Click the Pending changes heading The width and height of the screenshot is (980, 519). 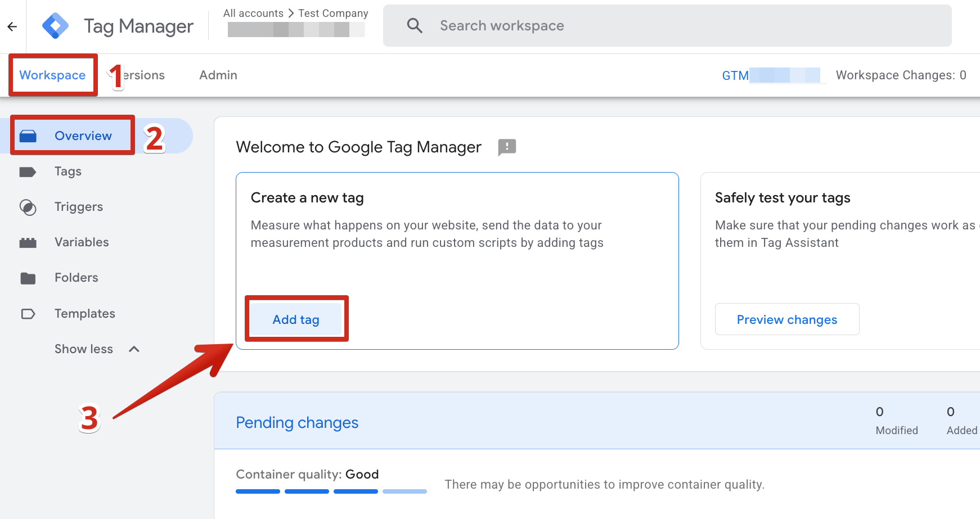[297, 423]
